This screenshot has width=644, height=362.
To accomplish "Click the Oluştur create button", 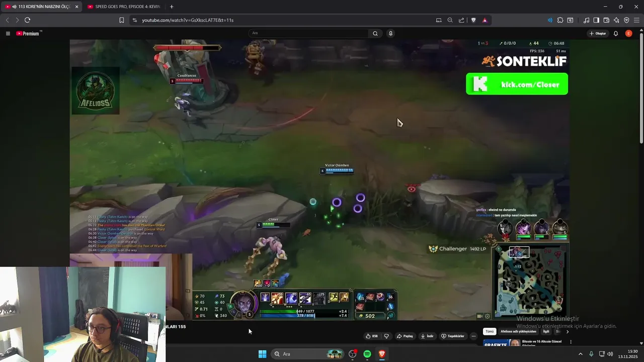I will pos(598,33).
